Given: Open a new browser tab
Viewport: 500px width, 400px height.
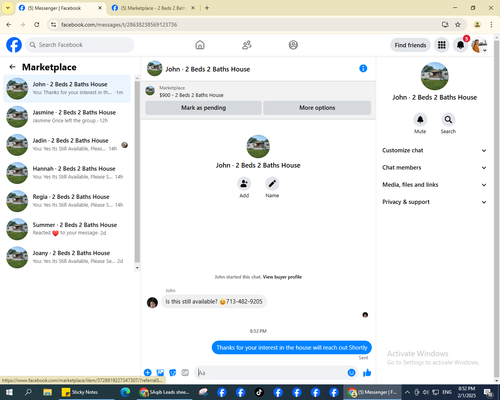Looking at the screenshot, I should tap(207, 8).
